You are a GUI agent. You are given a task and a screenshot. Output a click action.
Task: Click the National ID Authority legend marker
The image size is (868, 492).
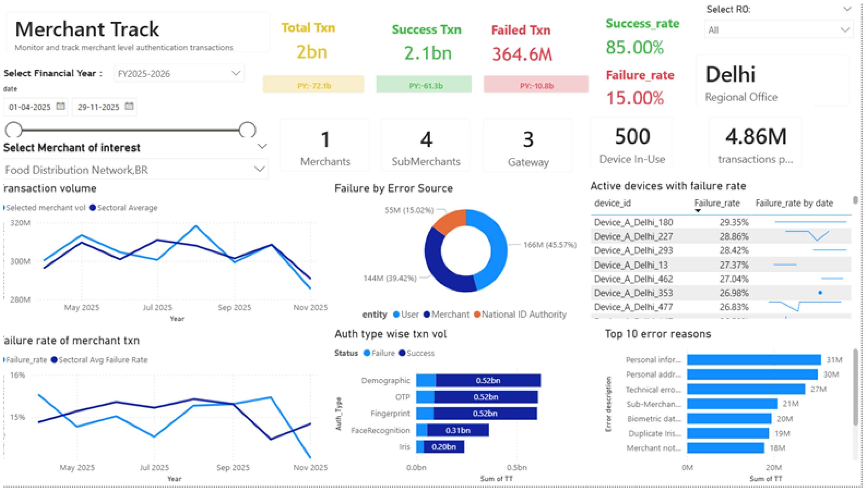(x=477, y=315)
